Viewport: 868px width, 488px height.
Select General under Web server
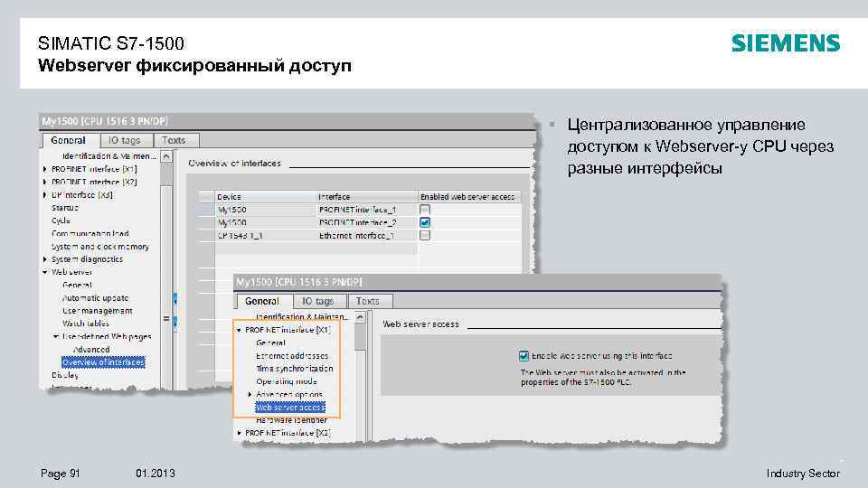point(77,285)
